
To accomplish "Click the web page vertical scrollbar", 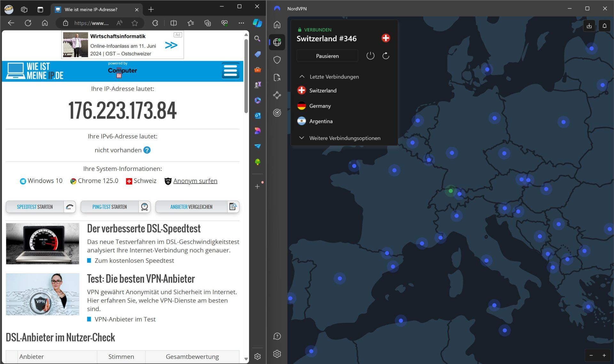I will tap(246, 76).
